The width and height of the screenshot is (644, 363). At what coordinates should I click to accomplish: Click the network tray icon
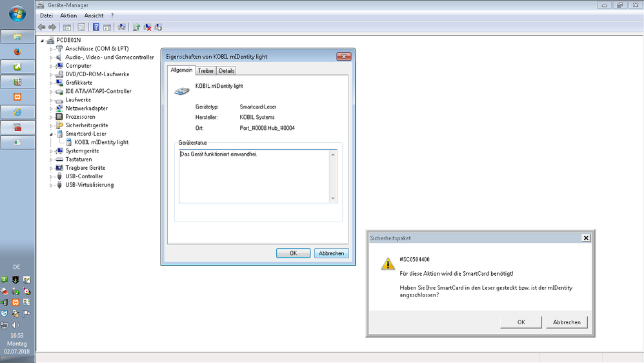(x=4, y=325)
